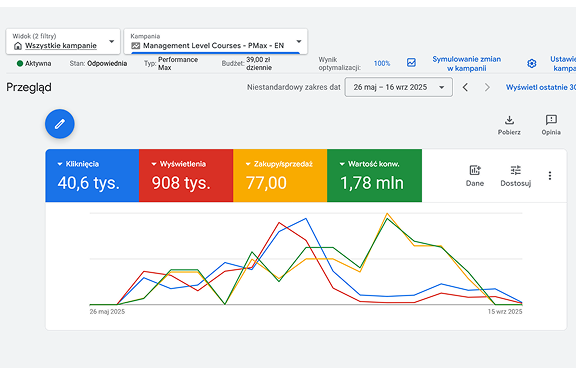The image size is (576, 375).
Task: Change the Kliknięcia metric tile
Action: [92, 176]
